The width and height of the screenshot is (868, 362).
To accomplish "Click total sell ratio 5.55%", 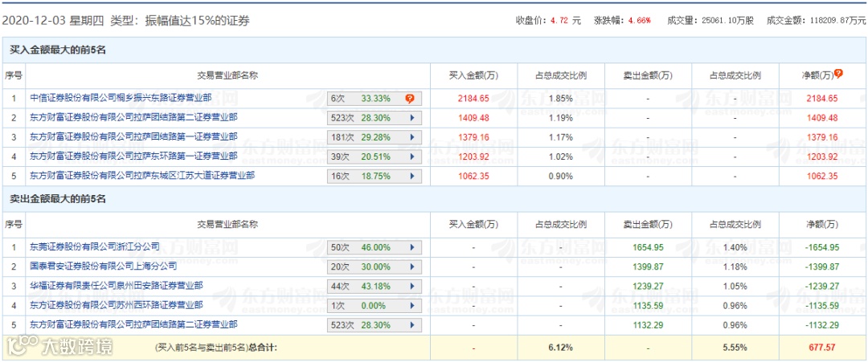I will point(735,348).
